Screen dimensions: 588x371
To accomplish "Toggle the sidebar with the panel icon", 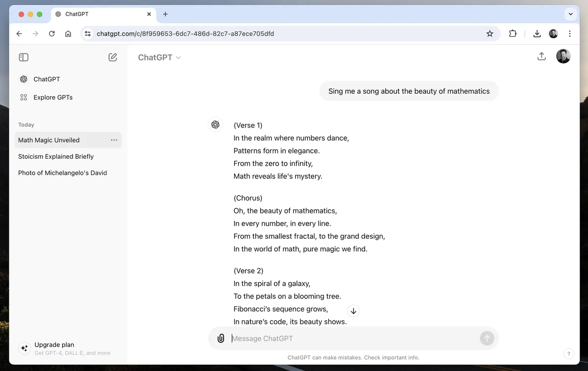I will [x=24, y=57].
